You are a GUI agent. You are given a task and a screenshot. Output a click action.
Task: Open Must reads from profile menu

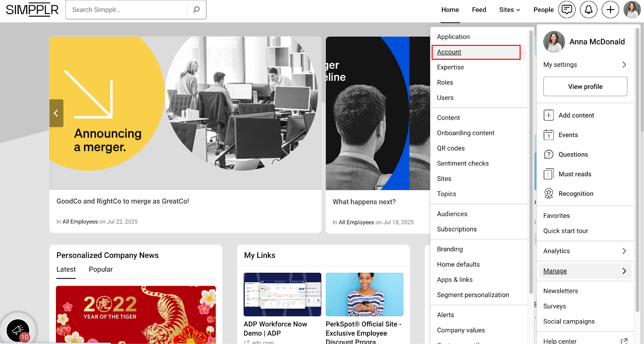point(575,174)
